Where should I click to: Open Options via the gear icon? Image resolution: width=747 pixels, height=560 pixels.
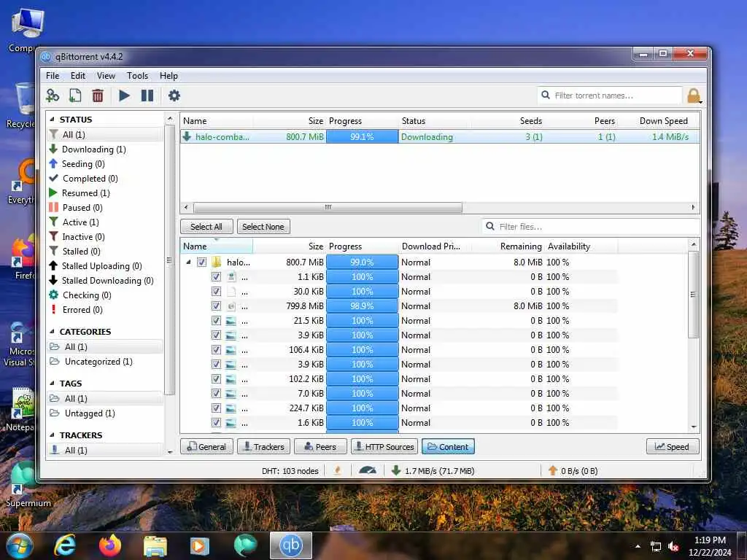coord(174,96)
